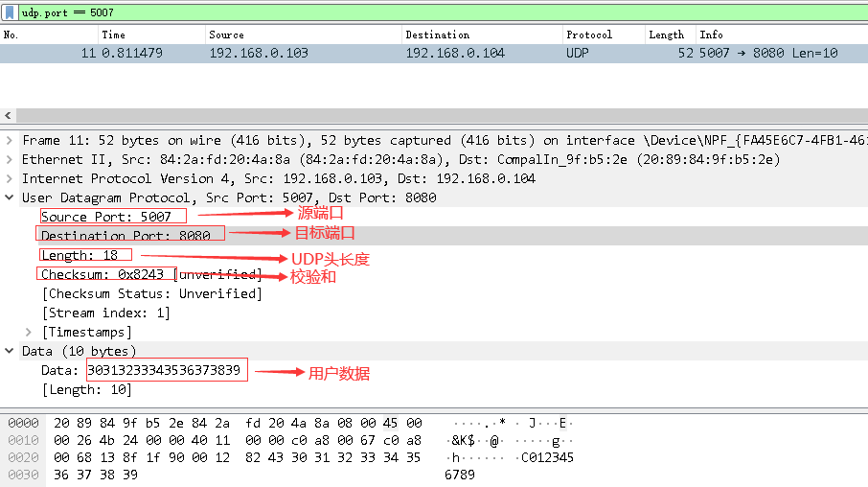Viewport: 868px width, 487px height.
Task: Click the hex offset 0010 row
Action: (x=23, y=440)
